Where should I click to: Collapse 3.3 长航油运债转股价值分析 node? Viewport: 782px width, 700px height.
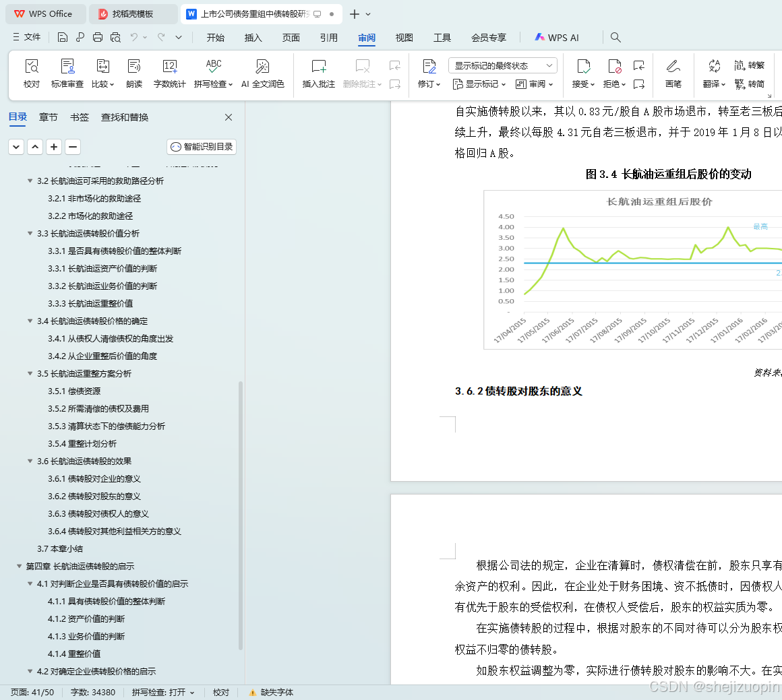click(30, 233)
